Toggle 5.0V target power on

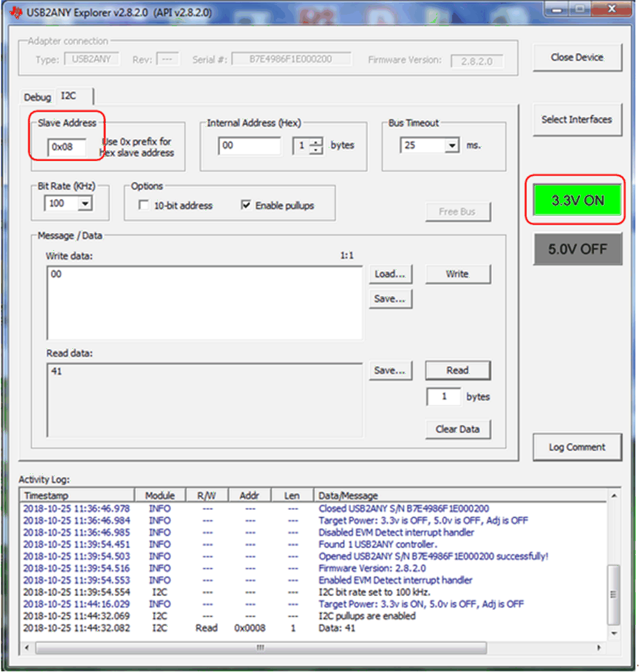click(576, 249)
